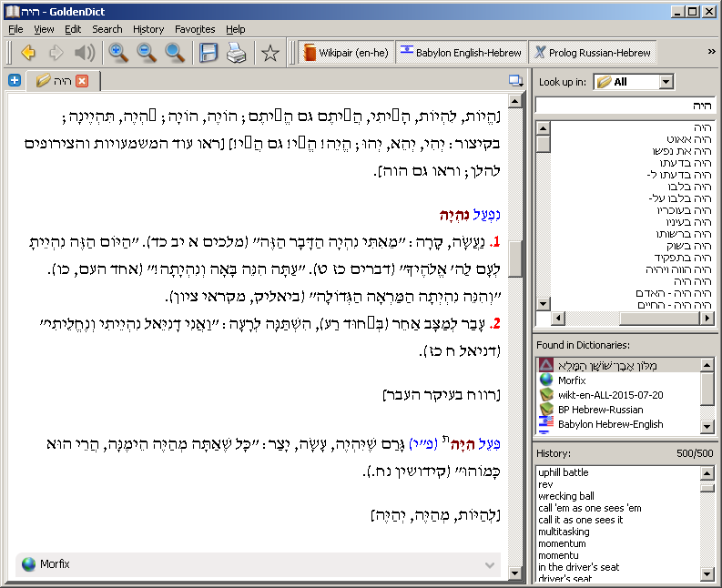Click word list horizontal scrollbar right arrow
The image size is (722, 588).
click(707, 318)
